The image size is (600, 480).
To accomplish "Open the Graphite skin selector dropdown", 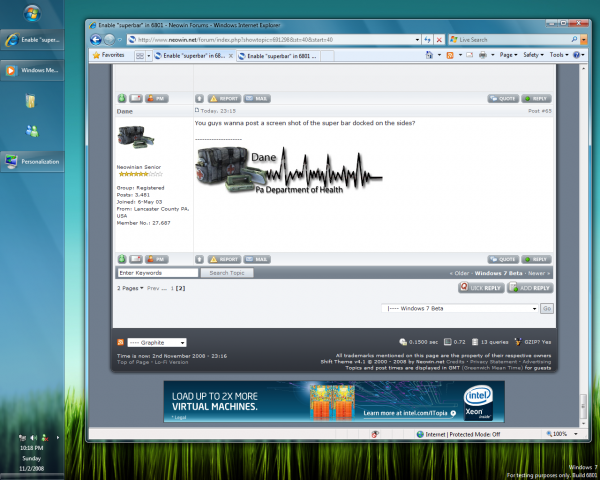I will click(x=157, y=343).
